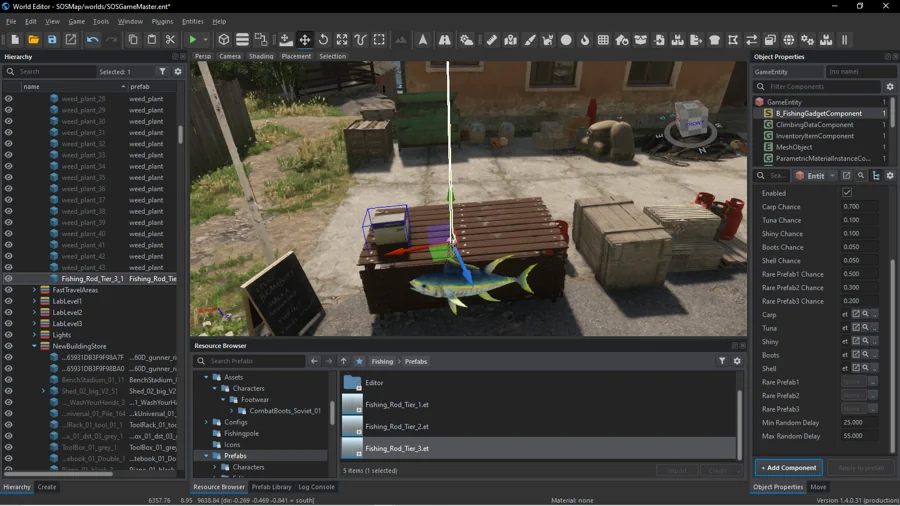
Task: Expand the Lights layer
Action: (34, 334)
